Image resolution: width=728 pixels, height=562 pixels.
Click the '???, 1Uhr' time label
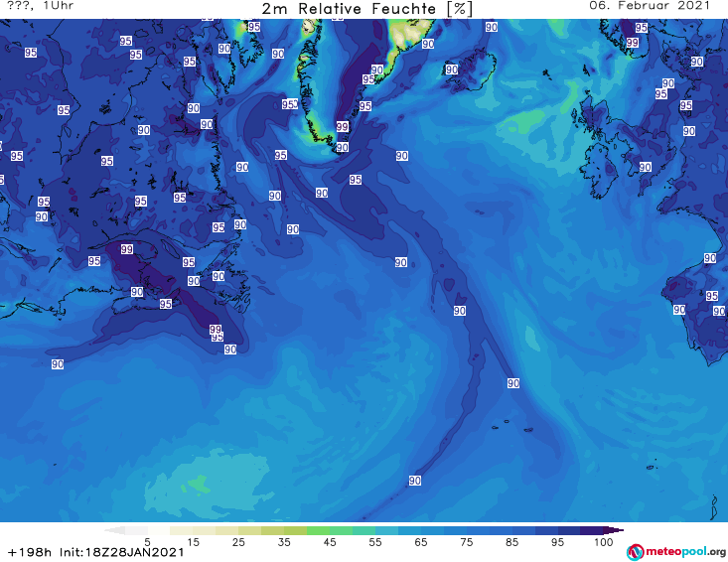tap(40, 6)
